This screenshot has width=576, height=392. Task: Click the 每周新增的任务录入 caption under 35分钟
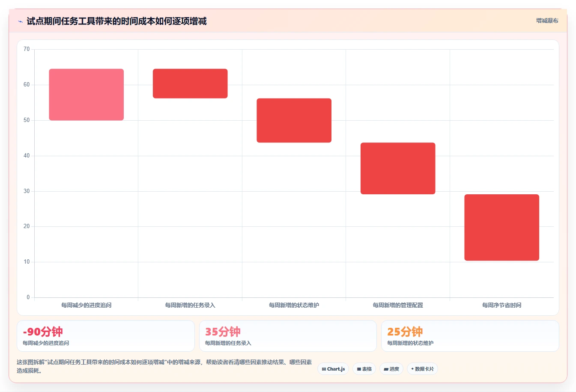(x=228, y=343)
